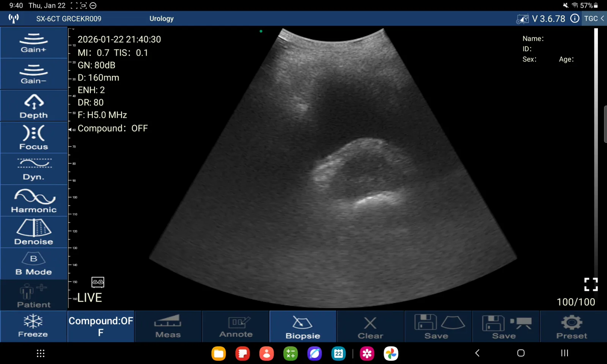Enter fullscreen view of the scan
The image size is (607, 364).
tap(591, 284)
